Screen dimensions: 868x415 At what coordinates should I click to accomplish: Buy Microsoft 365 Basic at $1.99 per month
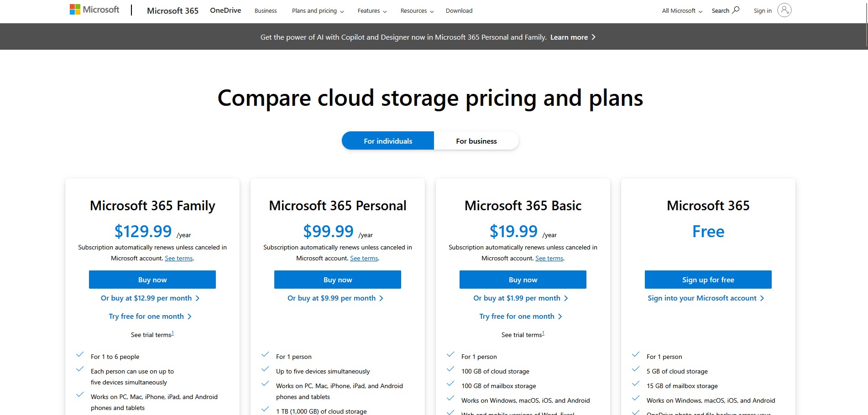(x=520, y=298)
